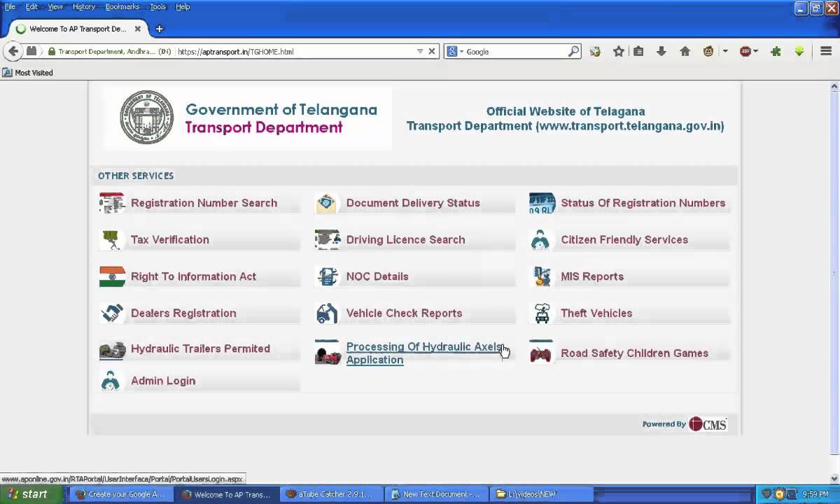Open Document Delivery Status link
This screenshot has width=840, height=504.
[413, 203]
